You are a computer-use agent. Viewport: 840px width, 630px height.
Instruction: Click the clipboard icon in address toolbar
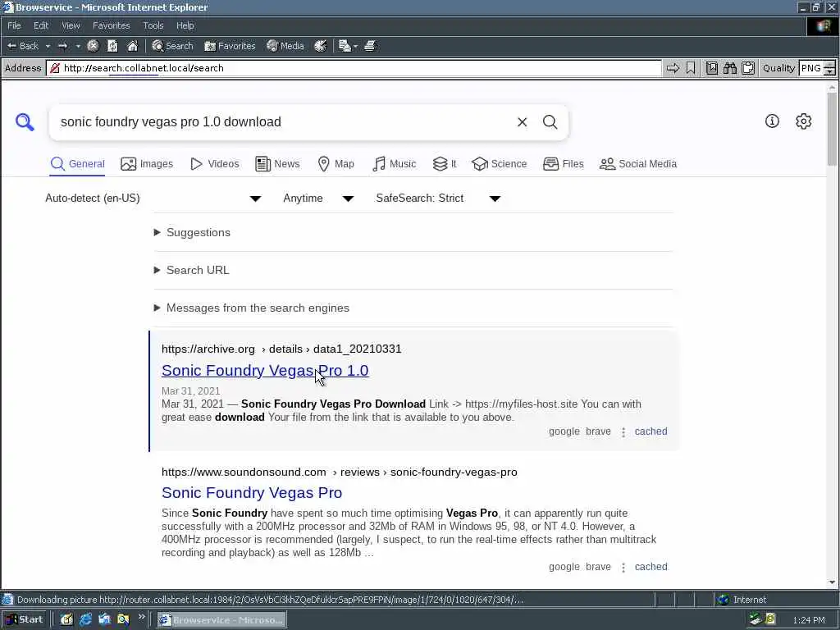click(x=748, y=68)
